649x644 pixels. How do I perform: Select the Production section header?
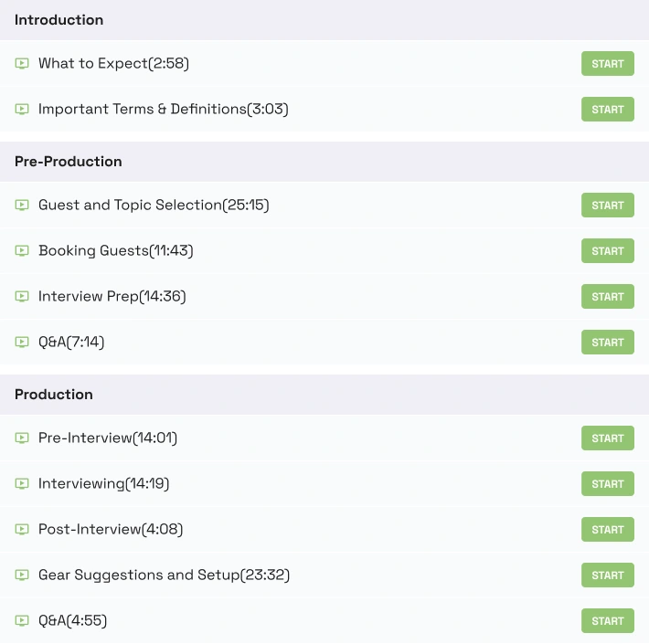point(54,395)
